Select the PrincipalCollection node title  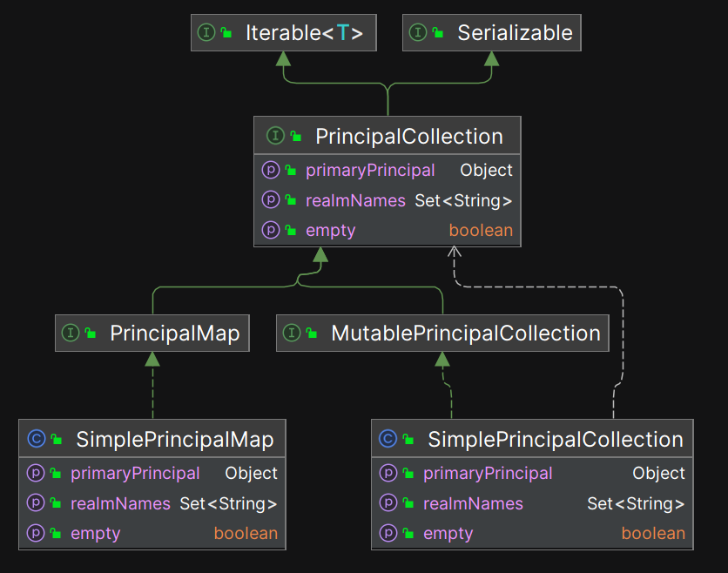(408, 136)
